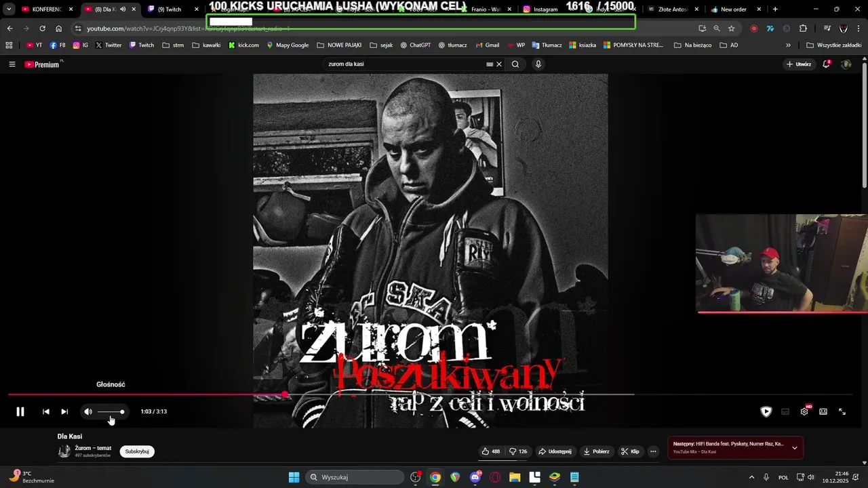Open File Explorer from taskbar

click(515, 477)
